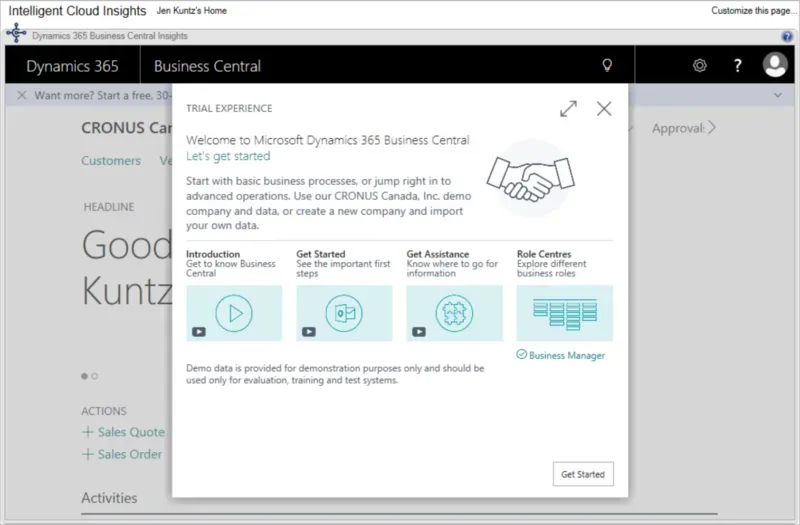The image size is (800, 525).
Task: Open the settings gear icon
Action: tap(699, 65)
